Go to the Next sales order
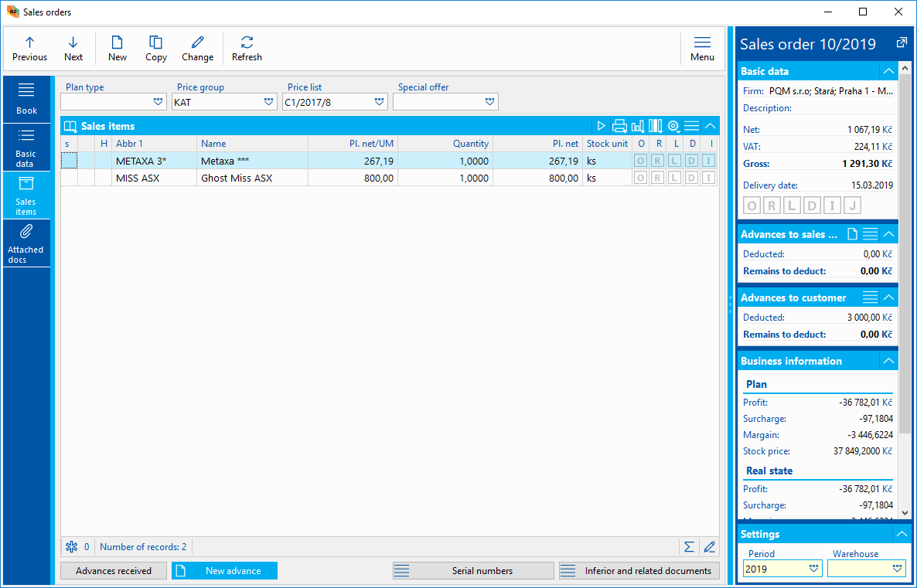 (73, 49)
